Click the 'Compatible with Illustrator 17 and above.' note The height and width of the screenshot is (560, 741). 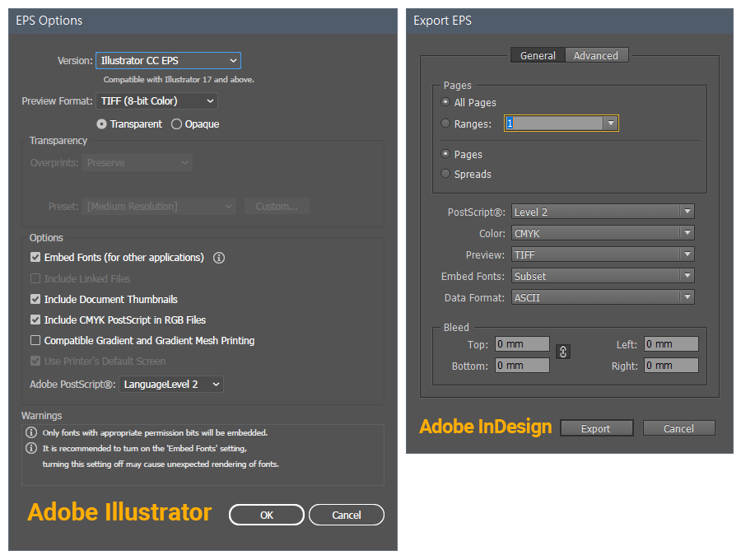click(179, 79)
